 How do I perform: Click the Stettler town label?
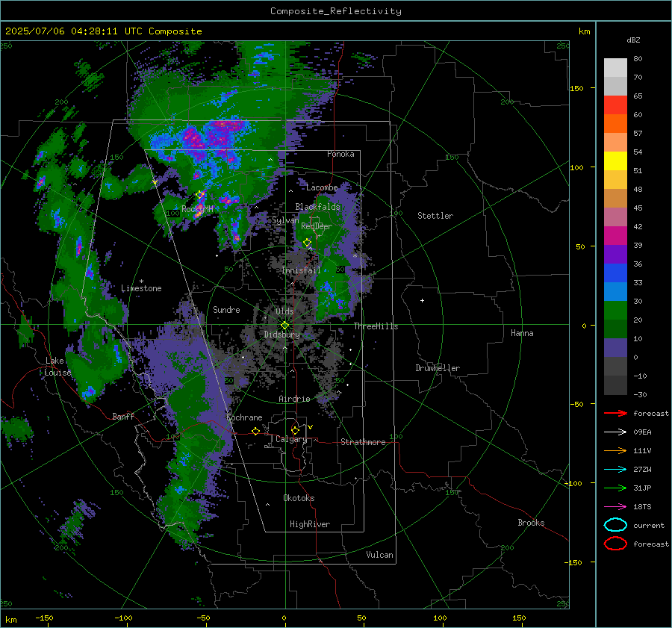point(435,216)
